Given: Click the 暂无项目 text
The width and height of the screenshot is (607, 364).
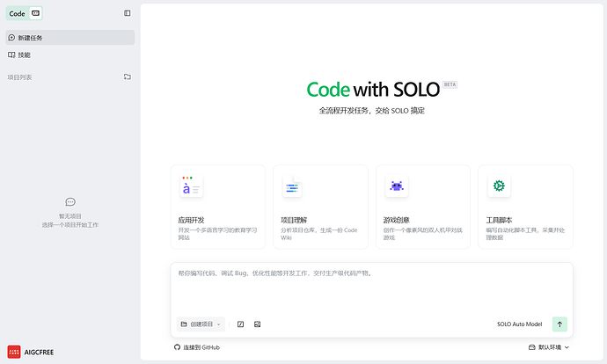Looking at the screenshot, I should click(x=70, y=216).
